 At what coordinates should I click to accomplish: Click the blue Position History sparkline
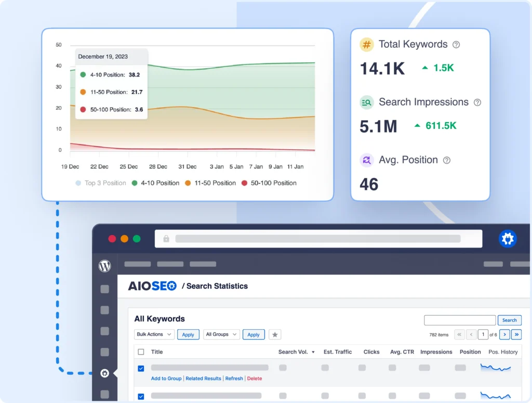click(x=495, y=368)
